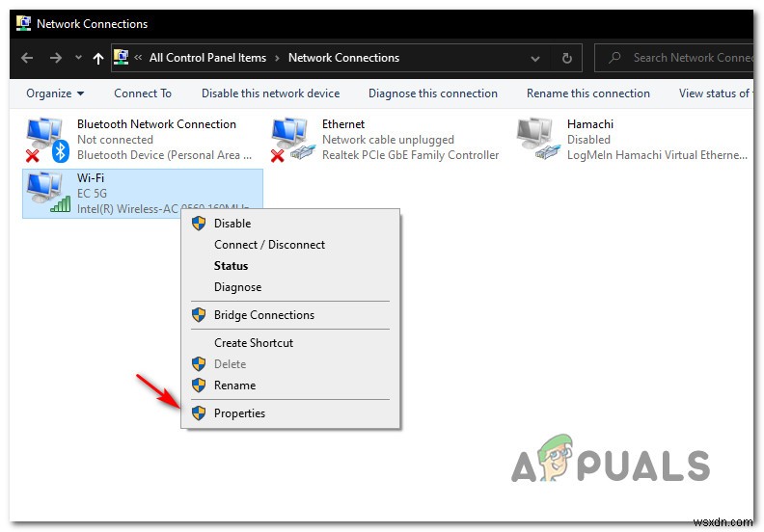Image resolution: width=764 pixels, height=532 pixels.
Task: Click the All Control Panel Items breadcrumb
Action: point(208,58)
